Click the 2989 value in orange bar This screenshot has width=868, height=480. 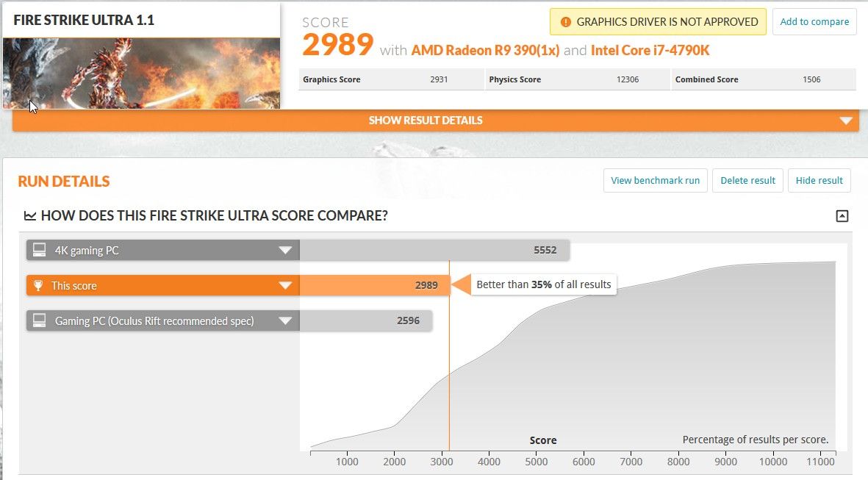point(426,286)
